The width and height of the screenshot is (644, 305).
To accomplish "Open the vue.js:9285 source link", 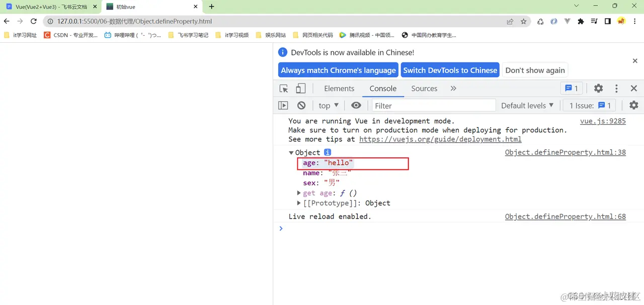I will point(603,121).
